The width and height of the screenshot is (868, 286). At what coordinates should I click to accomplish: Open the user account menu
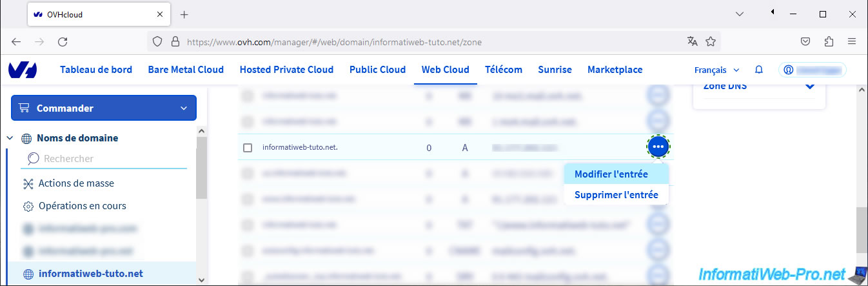(x=812, y=70)
